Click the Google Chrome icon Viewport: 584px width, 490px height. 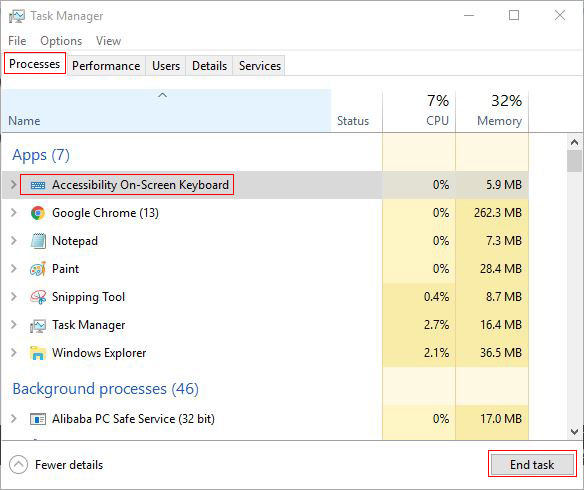pos(38,213)
